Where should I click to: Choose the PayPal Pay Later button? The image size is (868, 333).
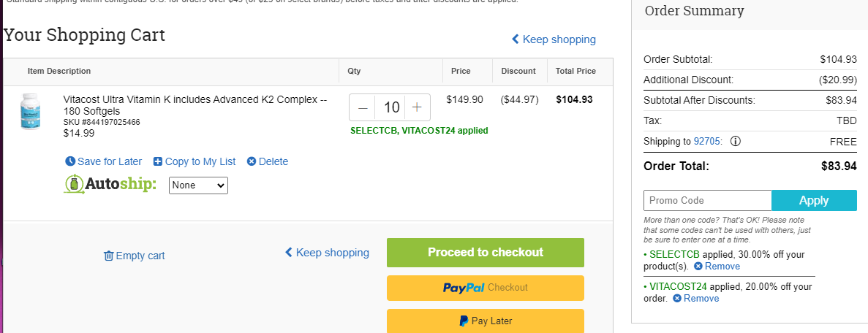[x=486, y=321]
